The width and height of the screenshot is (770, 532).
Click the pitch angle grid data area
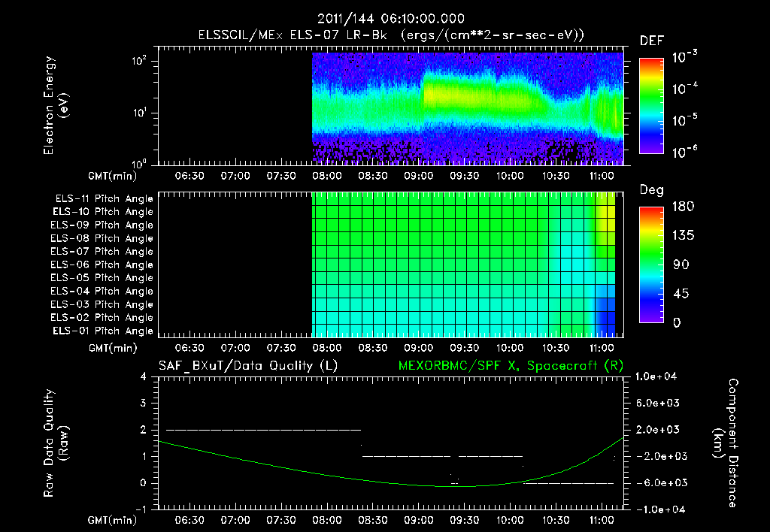[x=463, y=264]
